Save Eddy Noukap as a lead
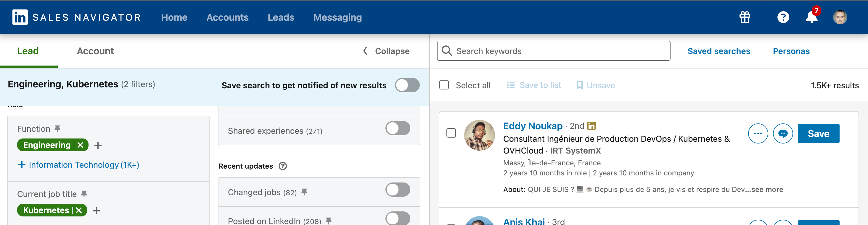This screenshot has width=868, height=225. click(818, 133)
